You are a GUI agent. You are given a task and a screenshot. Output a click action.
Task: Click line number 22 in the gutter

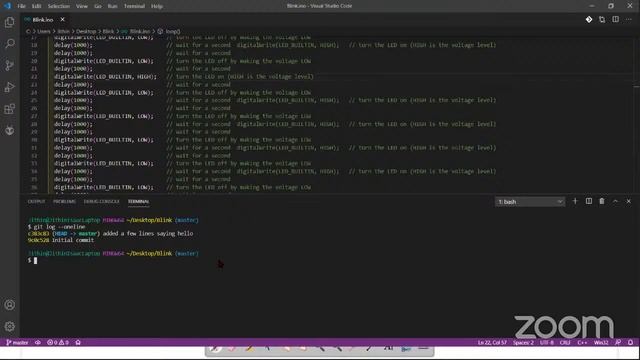34,77
